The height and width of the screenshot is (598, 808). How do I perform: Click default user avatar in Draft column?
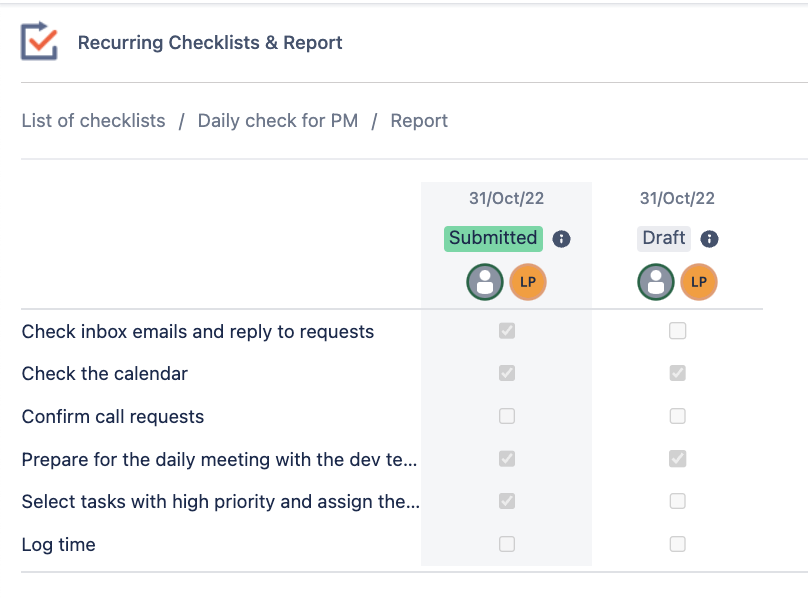(656, 283)
